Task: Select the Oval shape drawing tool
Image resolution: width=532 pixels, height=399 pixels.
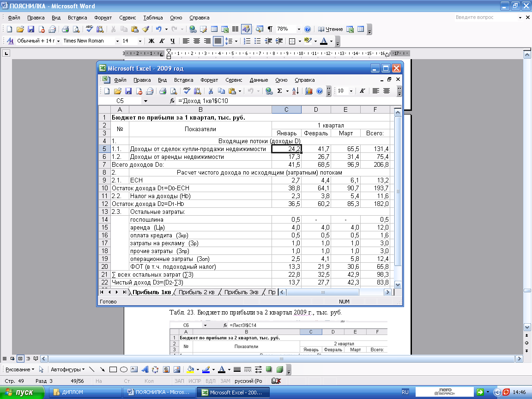Action: pos(124,369)
